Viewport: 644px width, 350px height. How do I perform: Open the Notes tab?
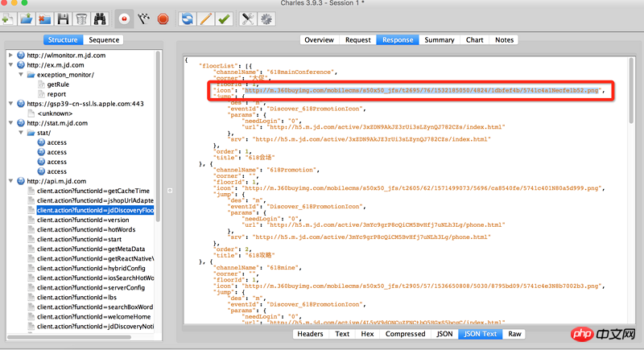point(504,39)
